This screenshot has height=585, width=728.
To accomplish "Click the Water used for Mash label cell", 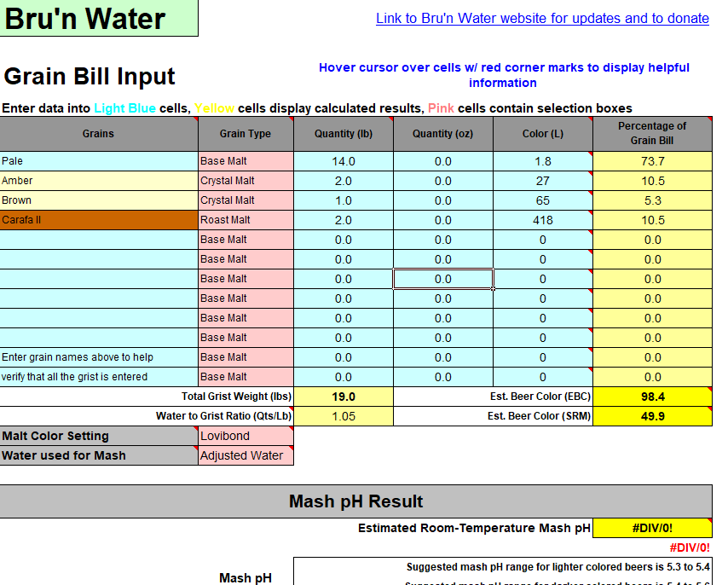I will click(x=99, y=455).
